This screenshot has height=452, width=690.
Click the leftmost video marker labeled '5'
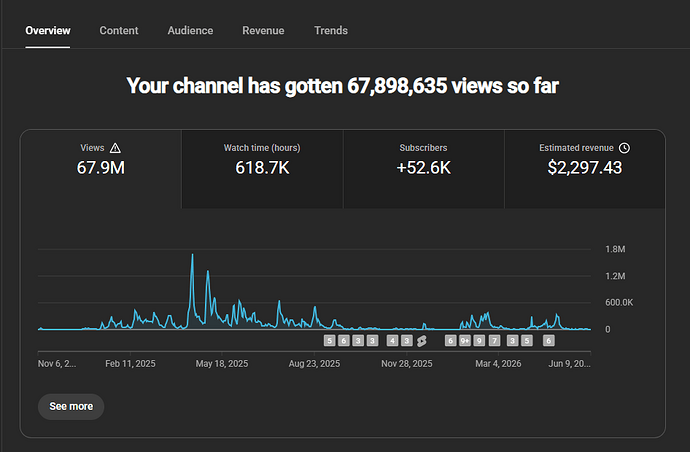pos(330,341)
